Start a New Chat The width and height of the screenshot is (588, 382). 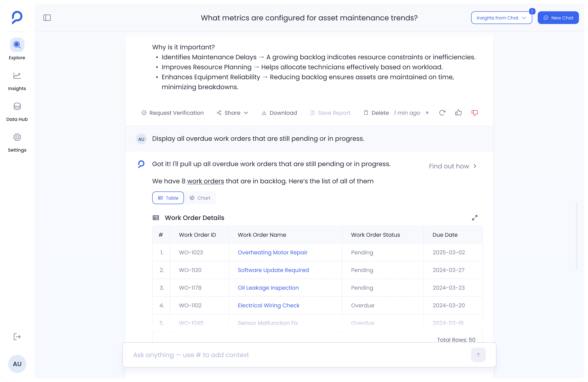pyautogui.click(x=558, y=18)
